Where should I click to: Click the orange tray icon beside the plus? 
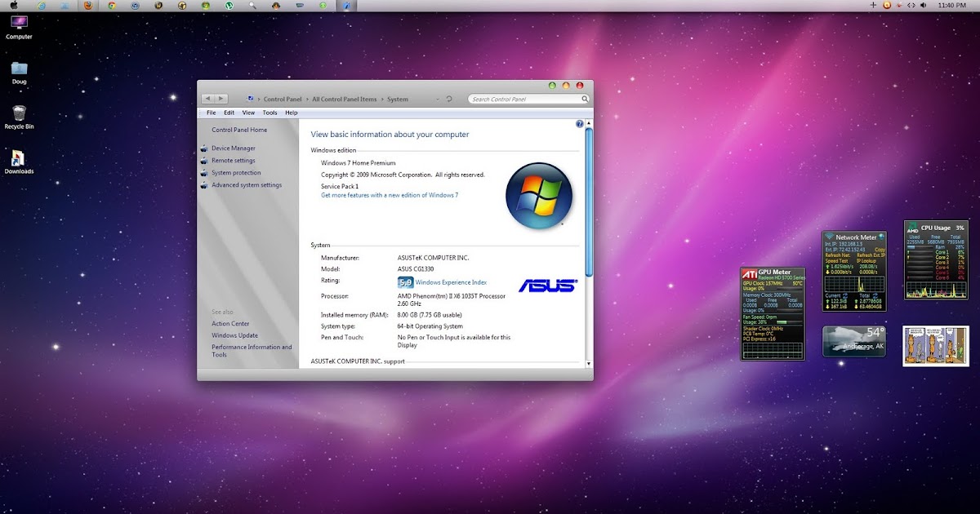point(887,5)
